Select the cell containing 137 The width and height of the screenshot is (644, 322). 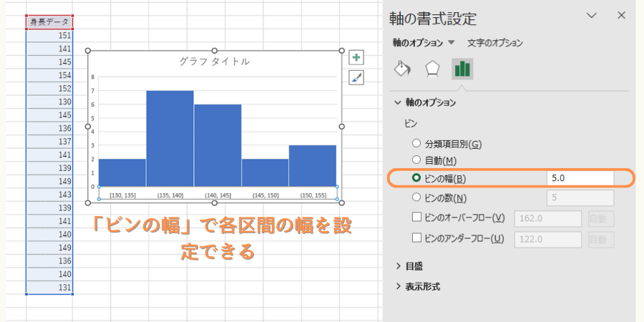pos(49,142)
